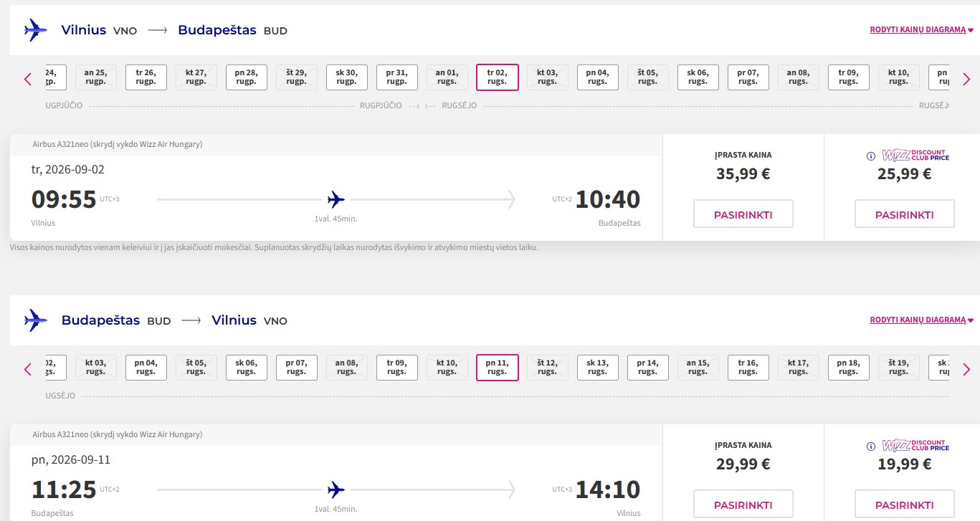Expand return flight 'Rodyti kainų diagramą' chart

coord(921,320)
